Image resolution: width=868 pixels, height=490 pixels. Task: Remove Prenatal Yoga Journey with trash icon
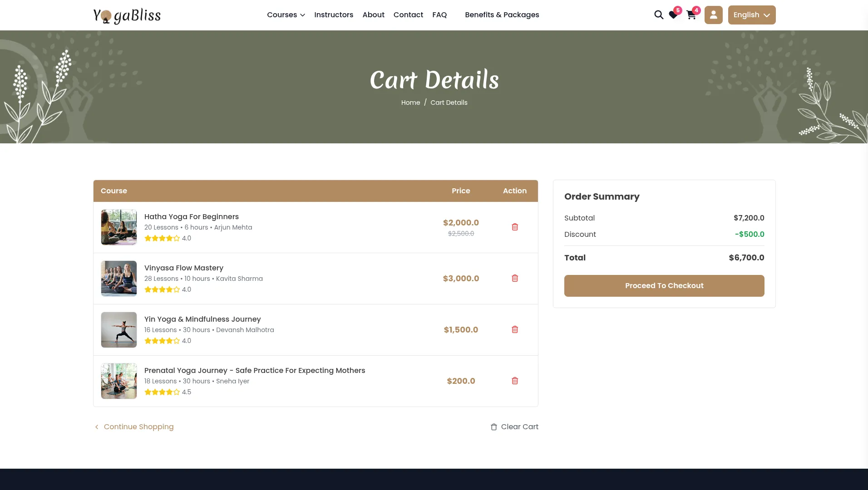click(515, 381)
